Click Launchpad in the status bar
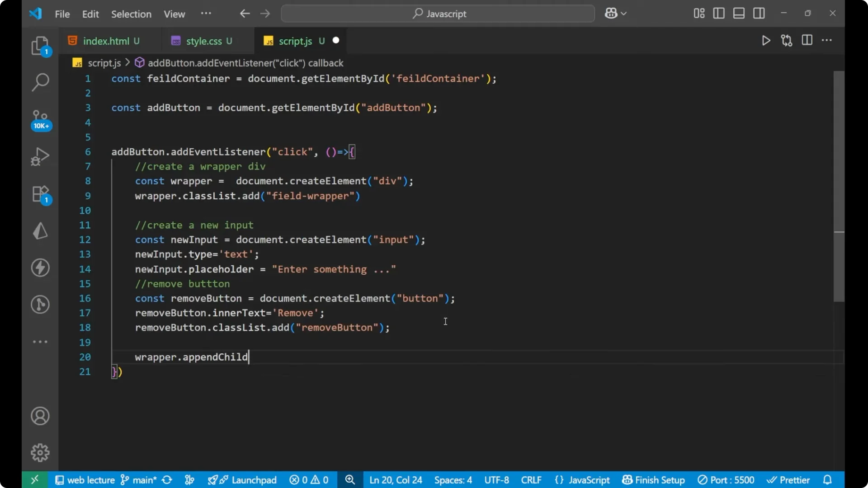Image resolution: width=868 pixels, height=488 pixels. [254, 480]
